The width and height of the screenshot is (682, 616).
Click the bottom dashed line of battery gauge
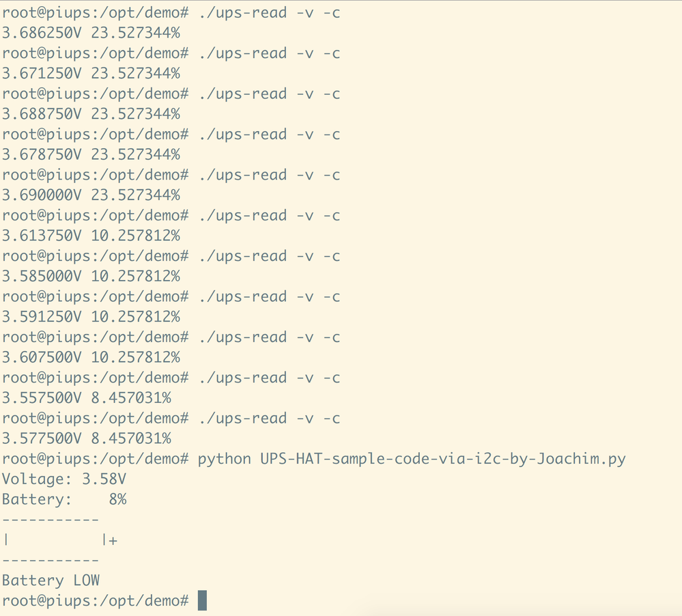51,561
